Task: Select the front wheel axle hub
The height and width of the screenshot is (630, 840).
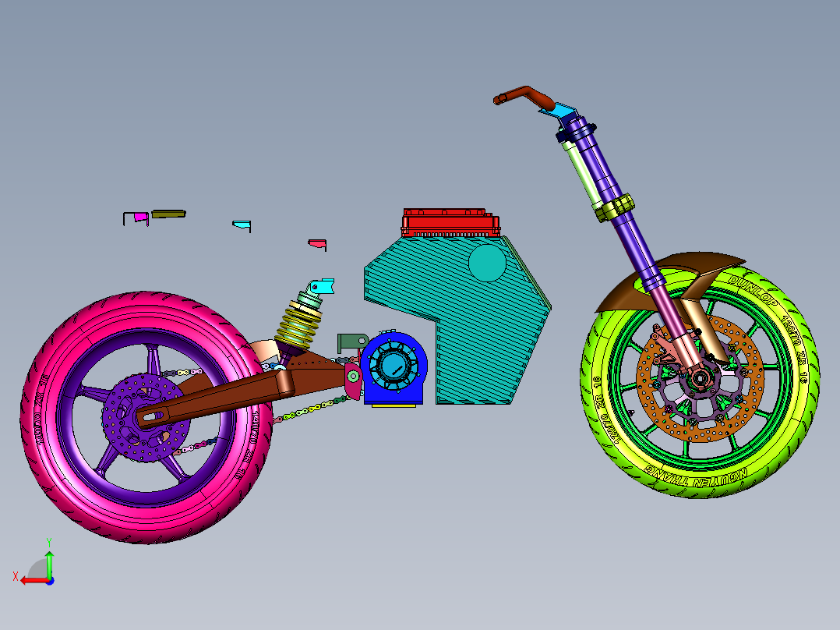Action: [x=701, y=378]
